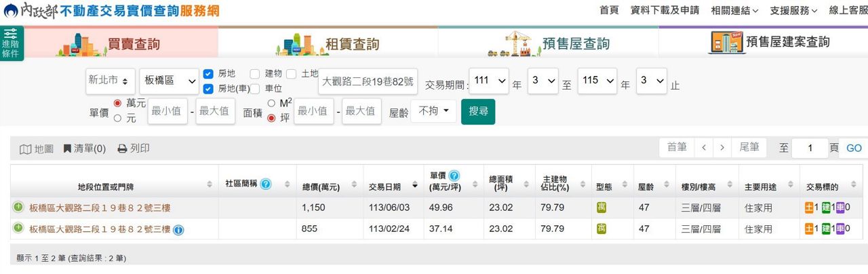Switch to the 租賃查詢 tab
Image resolution: width=868 pixels, height=274 pixels.
(x=328, y=44)
